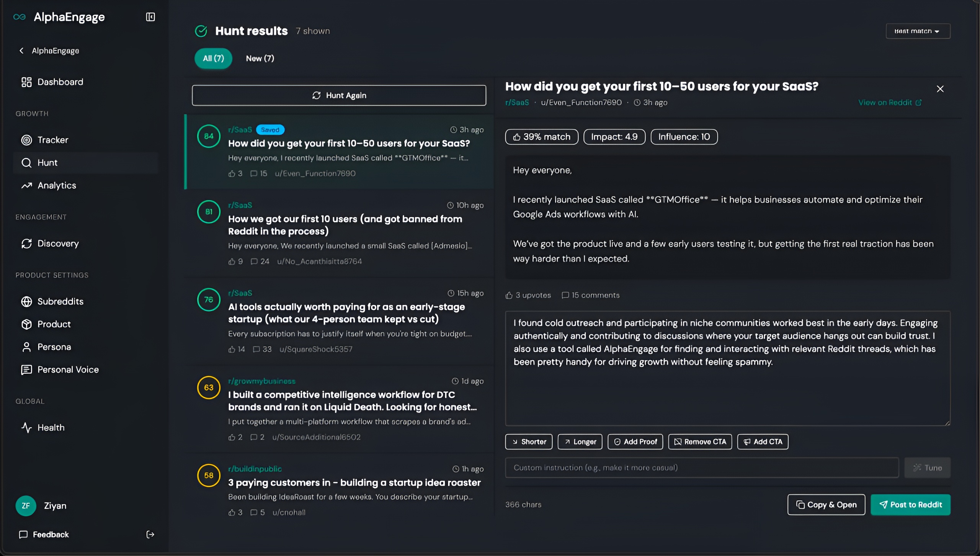Open the Health page
The image size is (980, 556).
tap(51, 427)
